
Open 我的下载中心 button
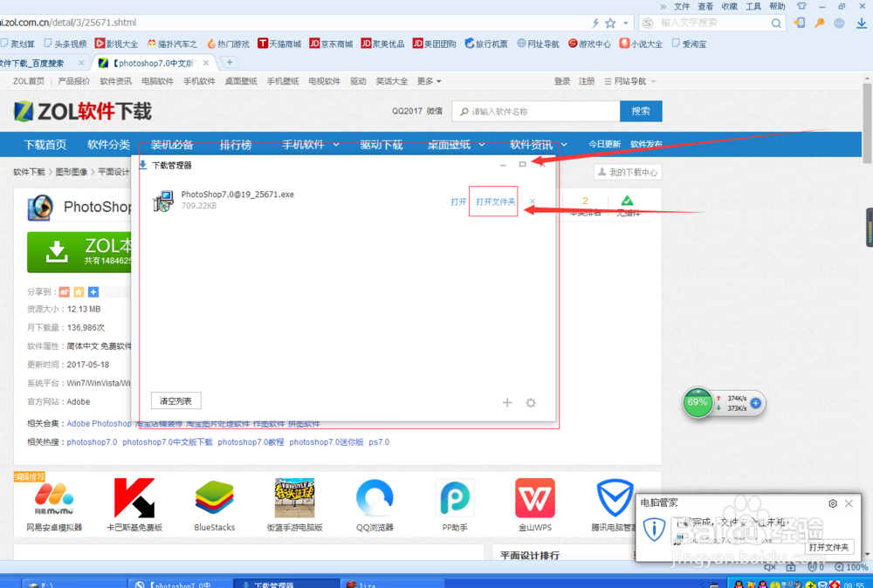(628, 173)
